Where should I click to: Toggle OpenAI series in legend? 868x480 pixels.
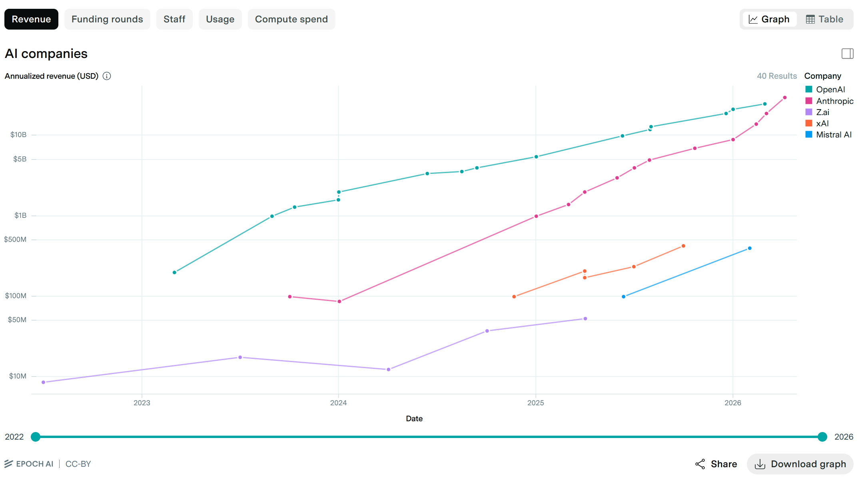tap(830, 90)
